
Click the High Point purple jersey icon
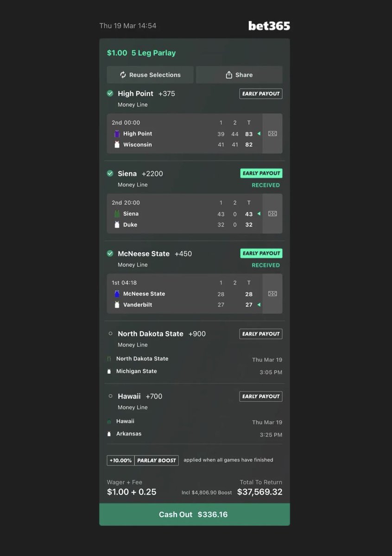pos(117,133)
